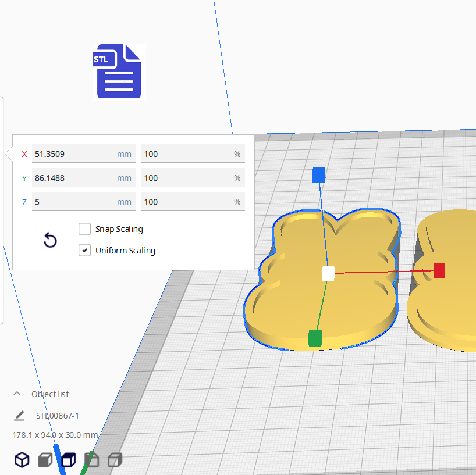
Task: Click the half-shaded cube view icon
Action: pos(68,459)
